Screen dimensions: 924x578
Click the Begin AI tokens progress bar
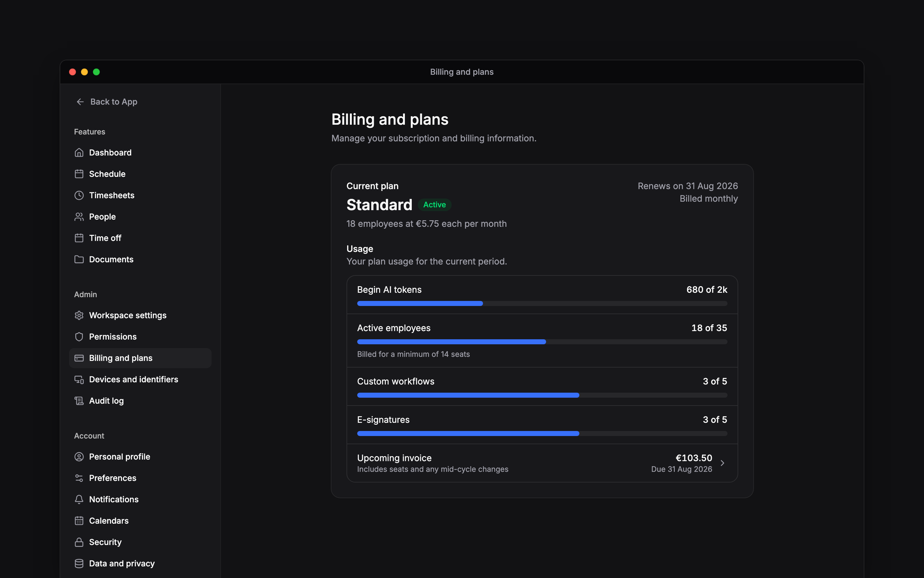[x=542, y=303]
